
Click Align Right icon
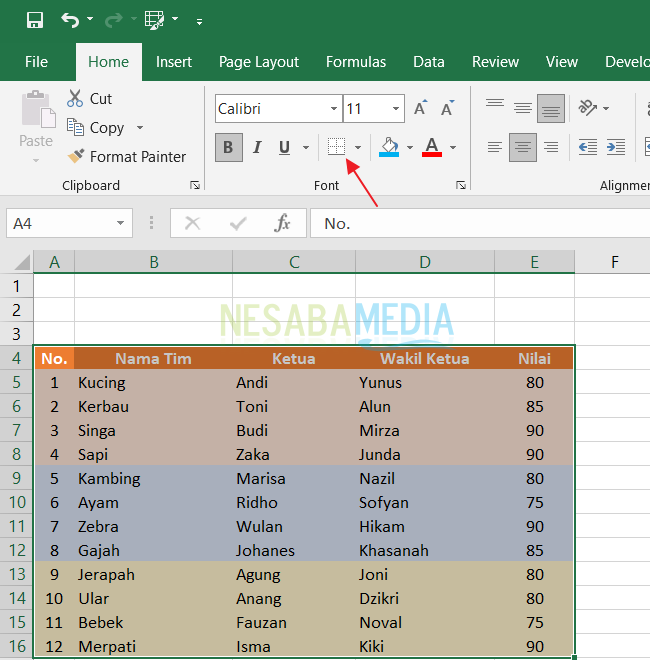click(x=551, y=147)
